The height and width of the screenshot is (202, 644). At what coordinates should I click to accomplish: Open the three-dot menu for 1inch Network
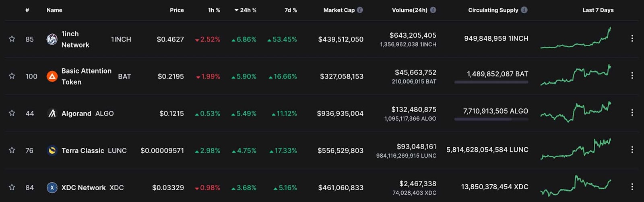(632, 39)
